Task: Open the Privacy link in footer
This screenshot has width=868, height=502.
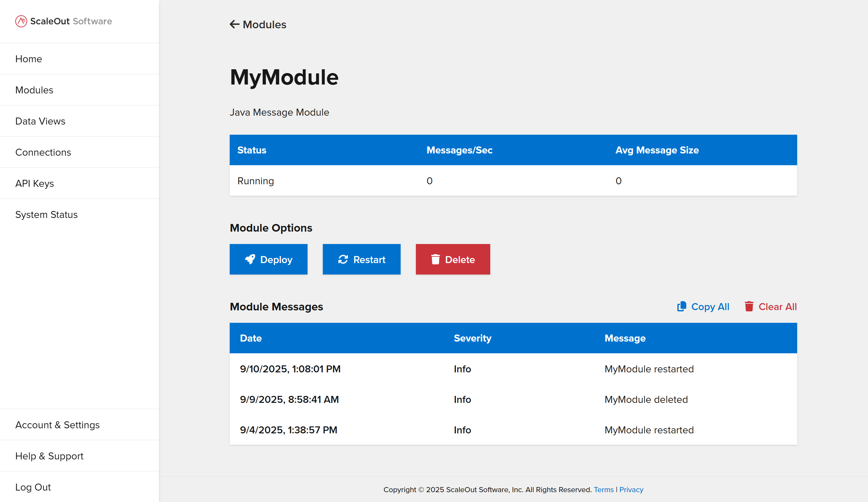Action: coord(631,490)
